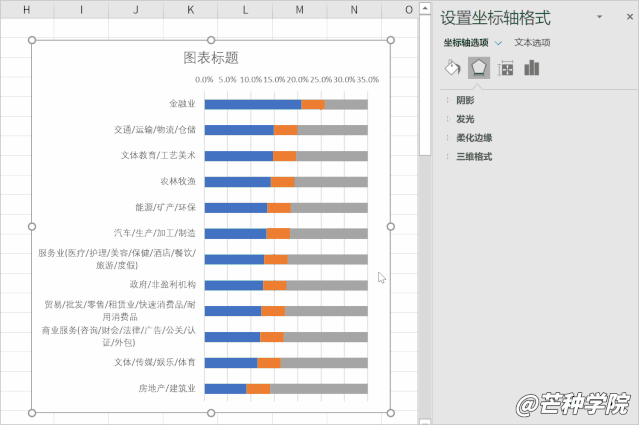
Task: Close the 设置坐标轴格式 pane
Action: (x=630, y=17)
